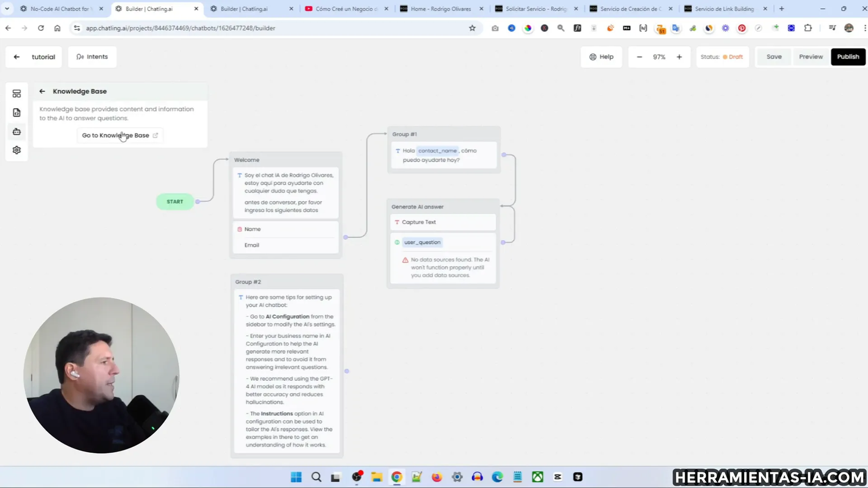Click the 97% zoom level display
This screenshot has height=488, width=868.
pyautogui.click(x=659, y=56)
